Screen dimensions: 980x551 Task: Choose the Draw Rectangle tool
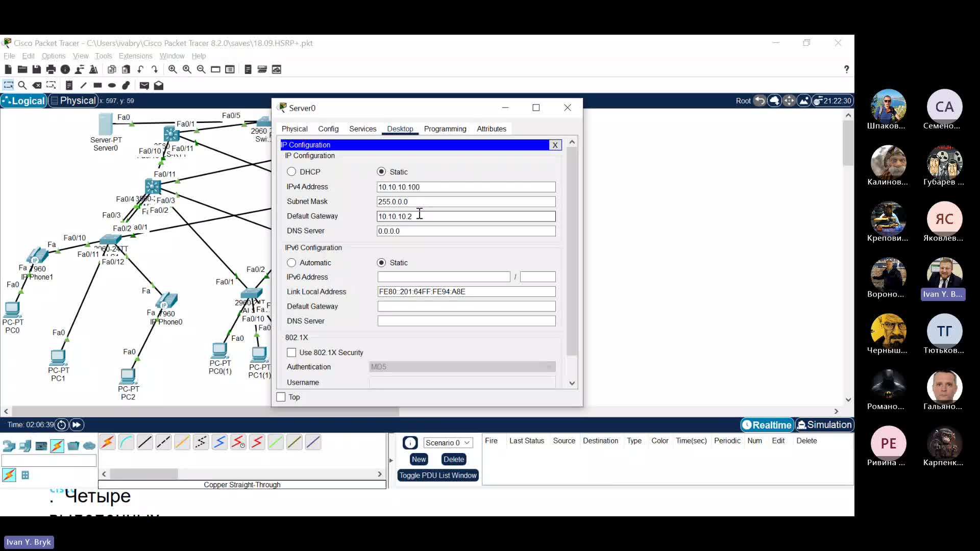coord(97,85)
